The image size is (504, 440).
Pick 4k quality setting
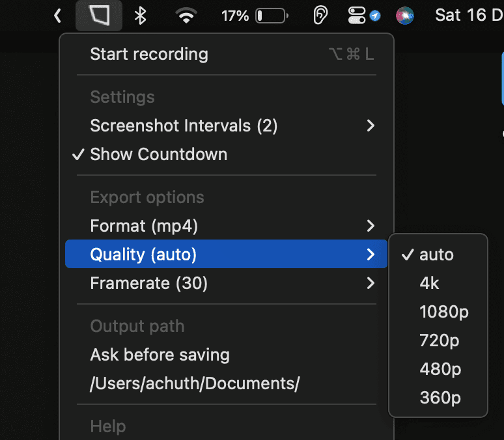[x=438, y=283]
